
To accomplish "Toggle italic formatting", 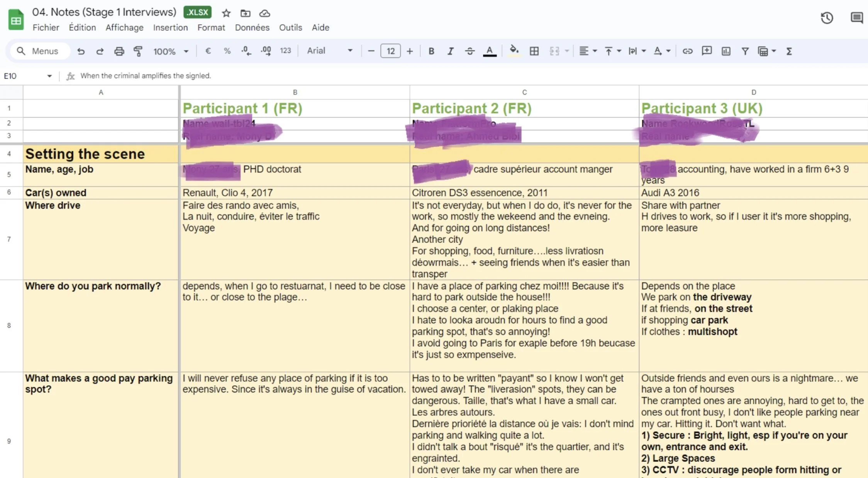I will click(x=450, y=51).
